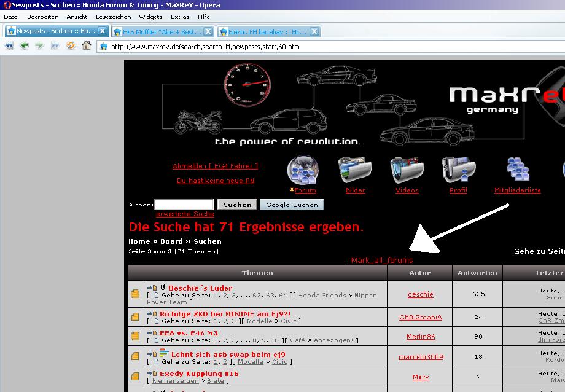
Task: Jump to newest post in Lohnt sich asb swap
Action: pos(152,355)
